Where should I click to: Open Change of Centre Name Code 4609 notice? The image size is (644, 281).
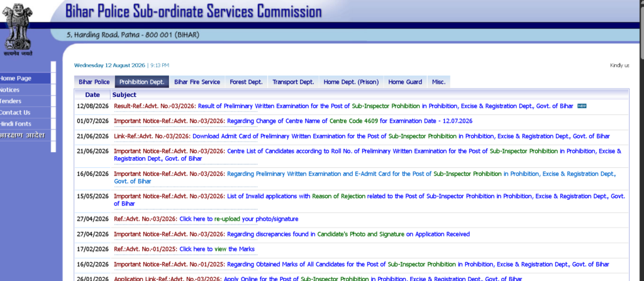point(293,121)
